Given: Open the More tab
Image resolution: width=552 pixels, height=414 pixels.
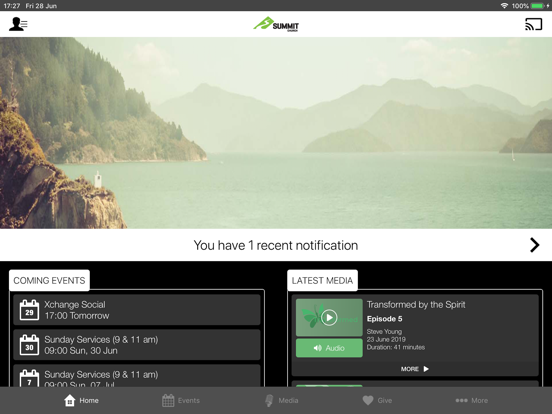Looking at the screenshot, I should click(471, 400).
